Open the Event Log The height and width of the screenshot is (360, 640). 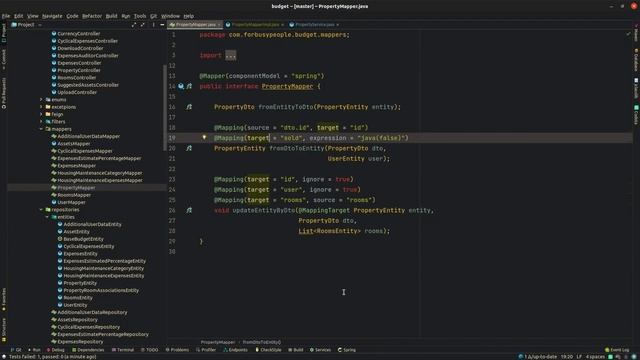pyautogui.click(x=617, y=350)
